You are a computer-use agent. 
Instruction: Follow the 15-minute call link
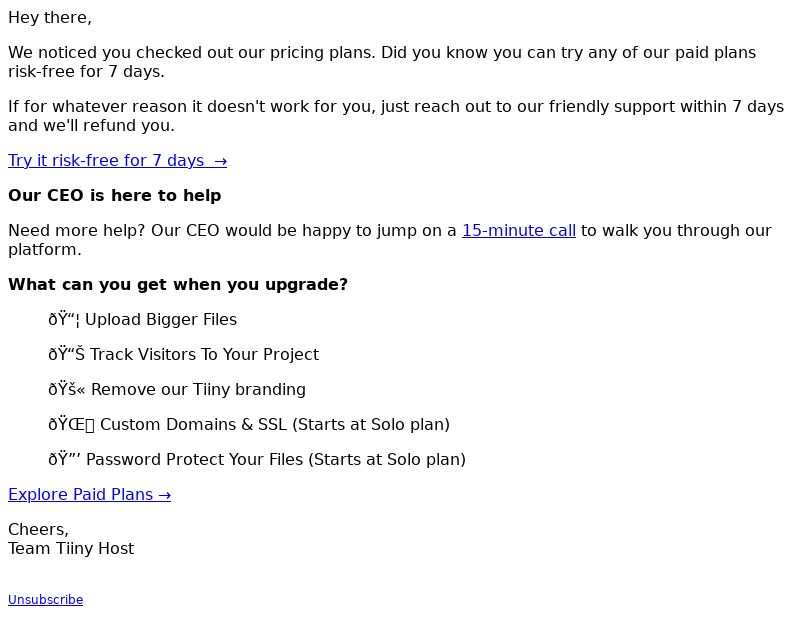click(519, 231)
